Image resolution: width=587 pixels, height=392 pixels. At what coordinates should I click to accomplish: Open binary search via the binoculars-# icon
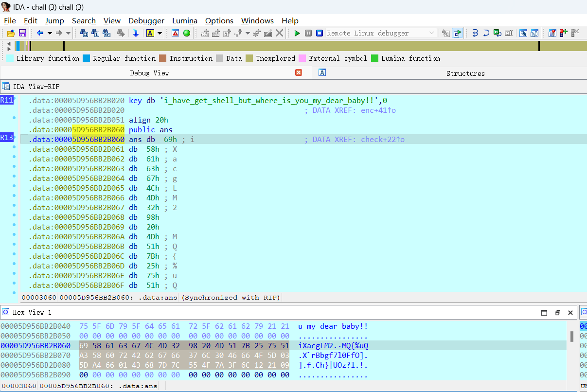[83, 33]
